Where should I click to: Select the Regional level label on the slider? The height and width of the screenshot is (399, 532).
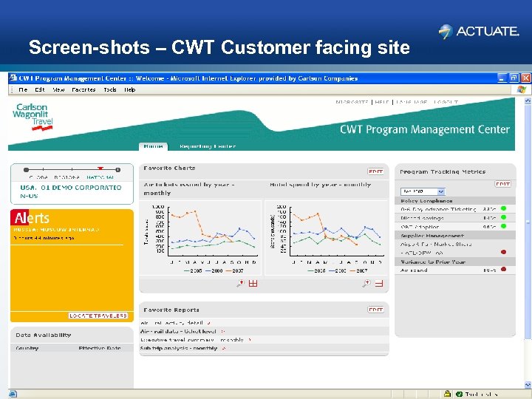coord(66,177)
